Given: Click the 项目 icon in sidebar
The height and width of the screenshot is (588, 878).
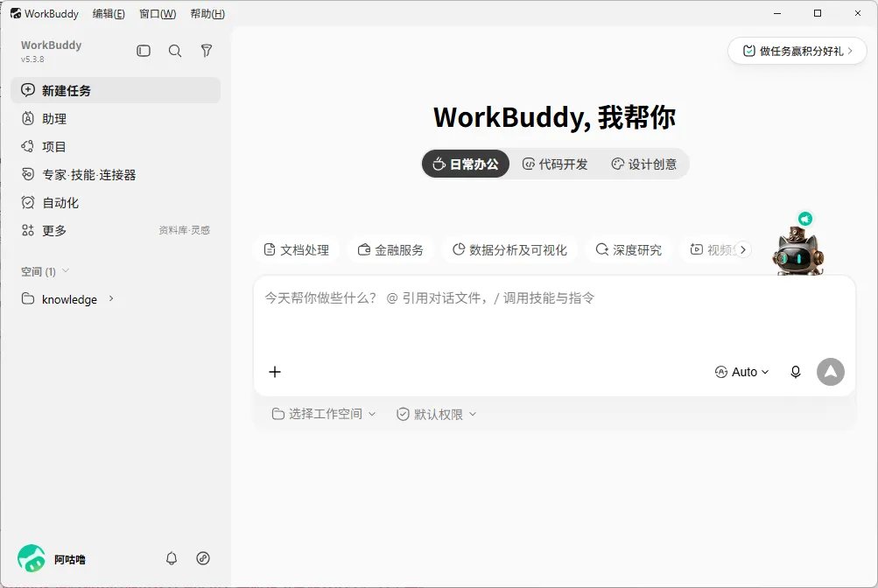Looking at the screenshot, I should (x=27, y=147).
